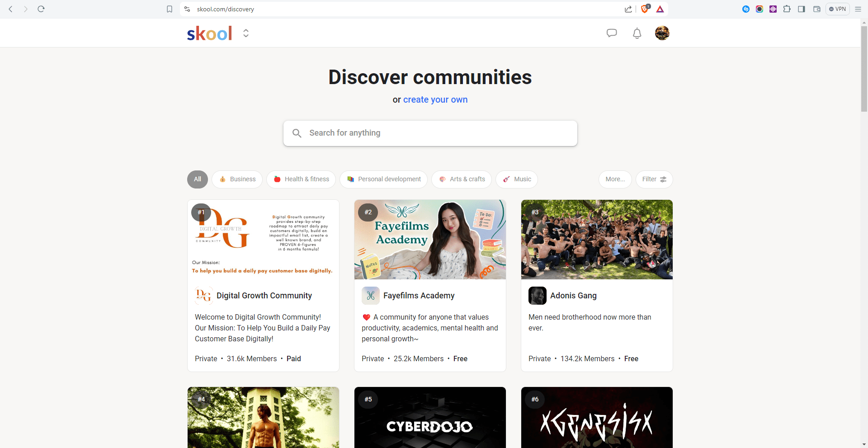Click the 'create your own' link

(435, 99)
